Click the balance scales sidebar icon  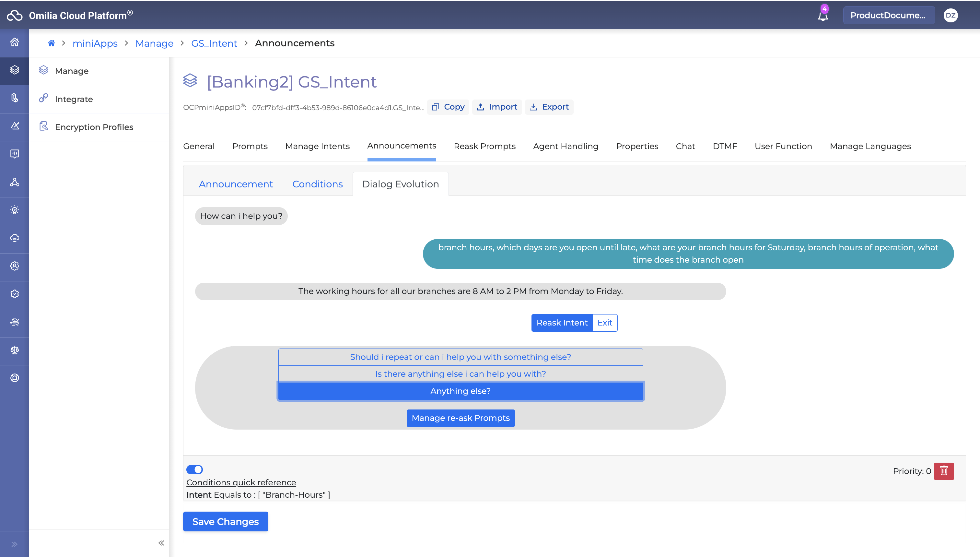click(15, 350)
